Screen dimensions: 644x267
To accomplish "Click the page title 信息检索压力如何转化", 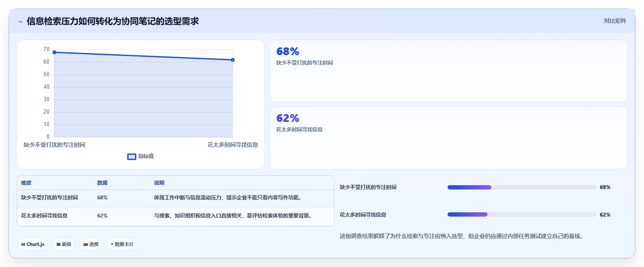I will point(113,21).
